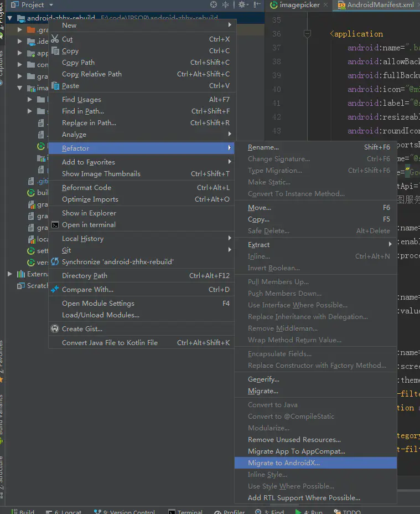
Task: Select Rename in Refactor submenu
Action: 316,147
